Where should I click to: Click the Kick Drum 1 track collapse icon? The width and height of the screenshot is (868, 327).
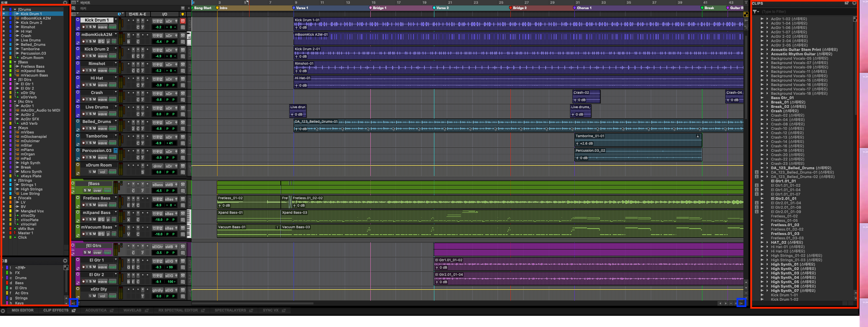[77, 20]
